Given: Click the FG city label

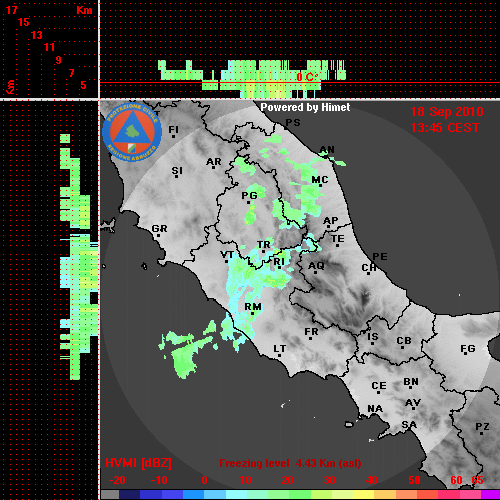Looking at the screenshot, I should (x=468, y=349).
